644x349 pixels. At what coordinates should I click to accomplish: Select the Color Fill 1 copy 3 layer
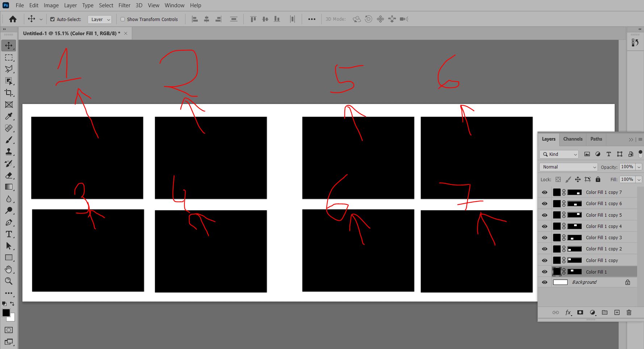pos(604,237)
